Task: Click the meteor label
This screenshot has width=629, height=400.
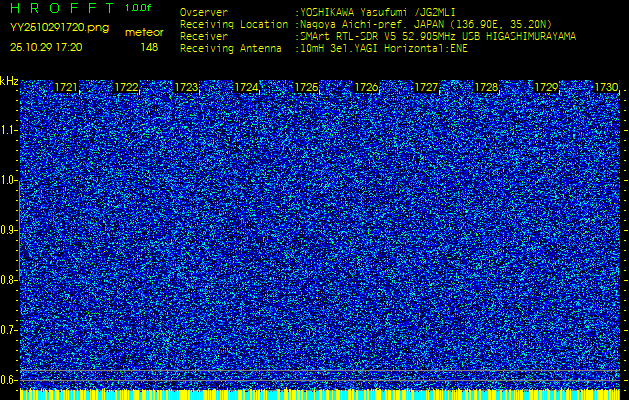Action: 144,32
